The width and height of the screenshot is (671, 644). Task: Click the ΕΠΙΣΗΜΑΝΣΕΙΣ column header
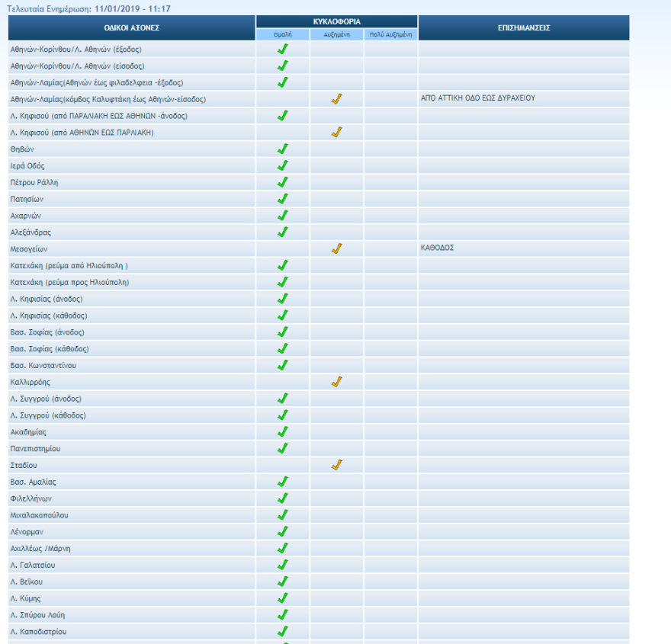coord(523,27)
